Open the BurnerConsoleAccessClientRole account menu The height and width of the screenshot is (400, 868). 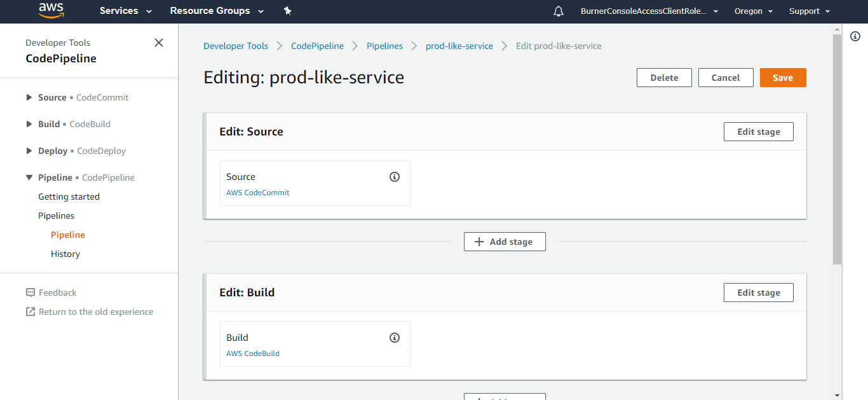(649, 11)
